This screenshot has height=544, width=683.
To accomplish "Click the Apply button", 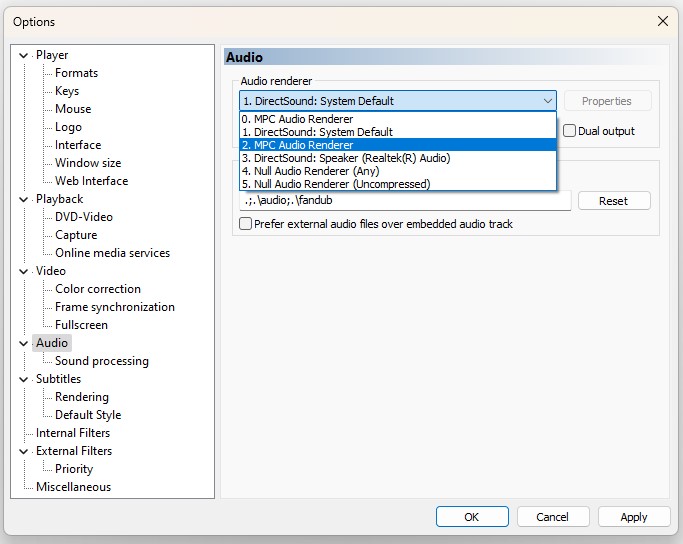I will click(x=634, y=517).
